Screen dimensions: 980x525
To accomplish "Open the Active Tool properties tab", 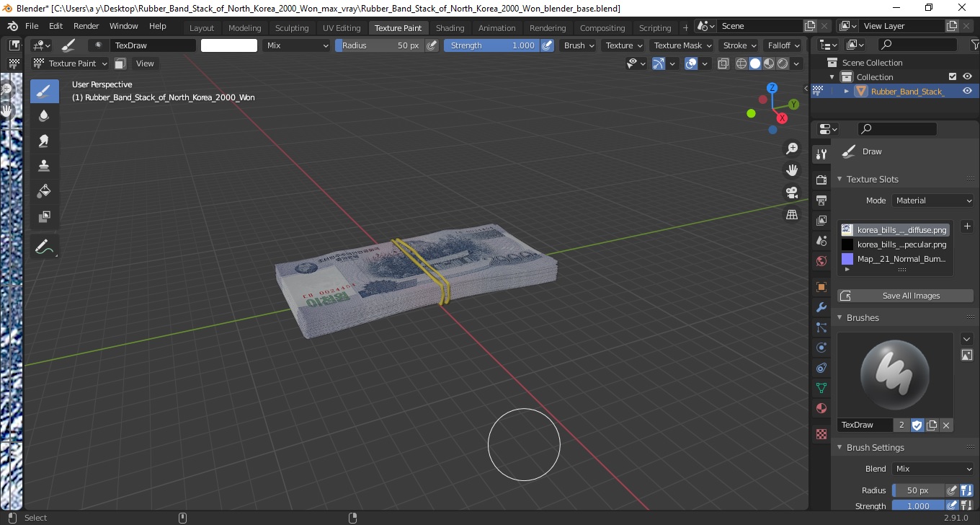I will (x=821, y=154).
